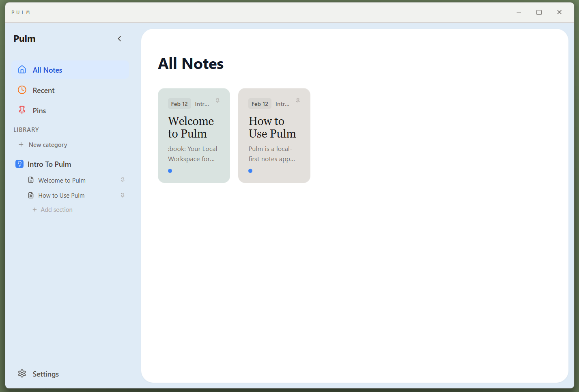Open Settings via the gear icon
The width and height of the screenshot is (579, 392).
tap(22, 373)
